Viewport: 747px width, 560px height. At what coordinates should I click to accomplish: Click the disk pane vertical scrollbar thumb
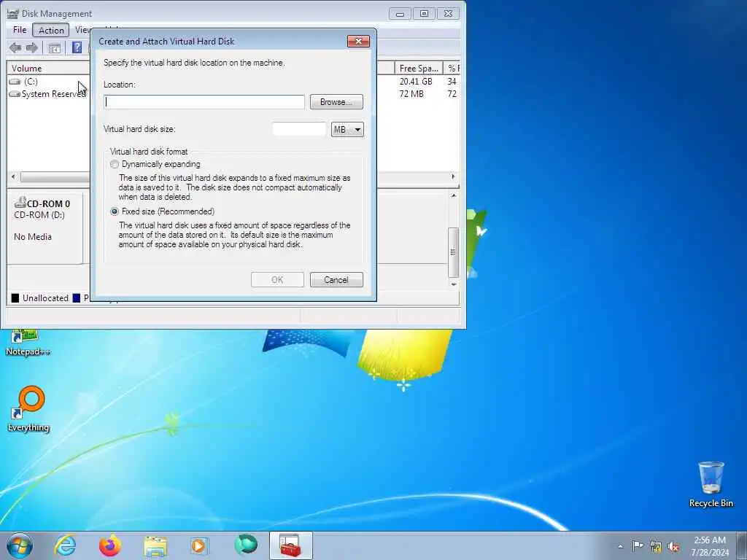coord(453,252)
